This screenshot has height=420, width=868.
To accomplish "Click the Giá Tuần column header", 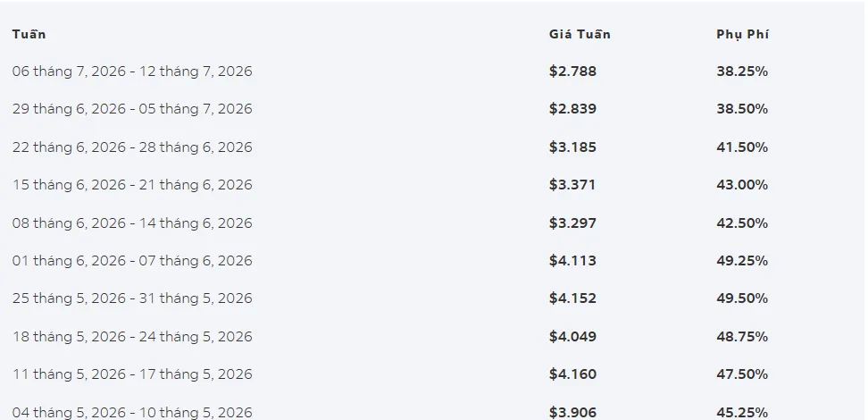I will (580, 34).
